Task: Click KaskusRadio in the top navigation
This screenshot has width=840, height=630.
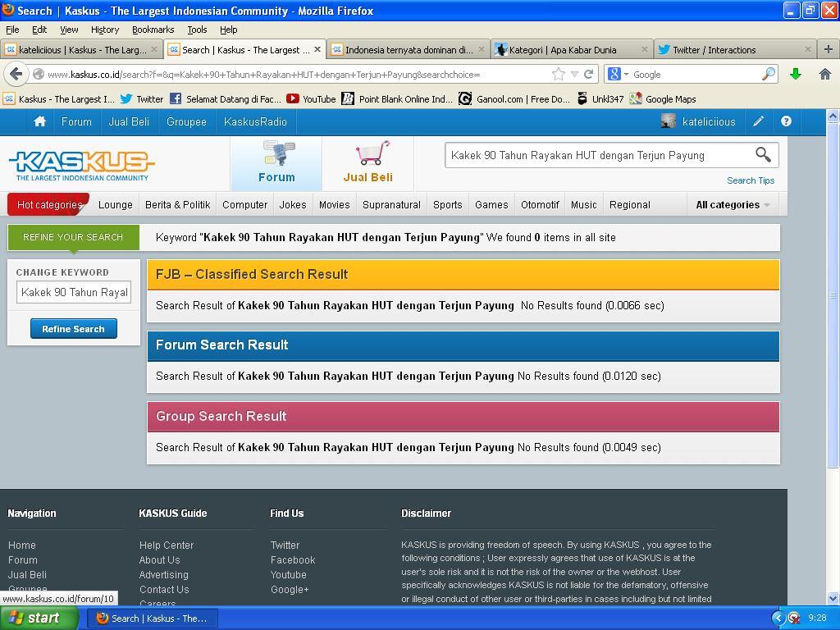Action: 256,121
